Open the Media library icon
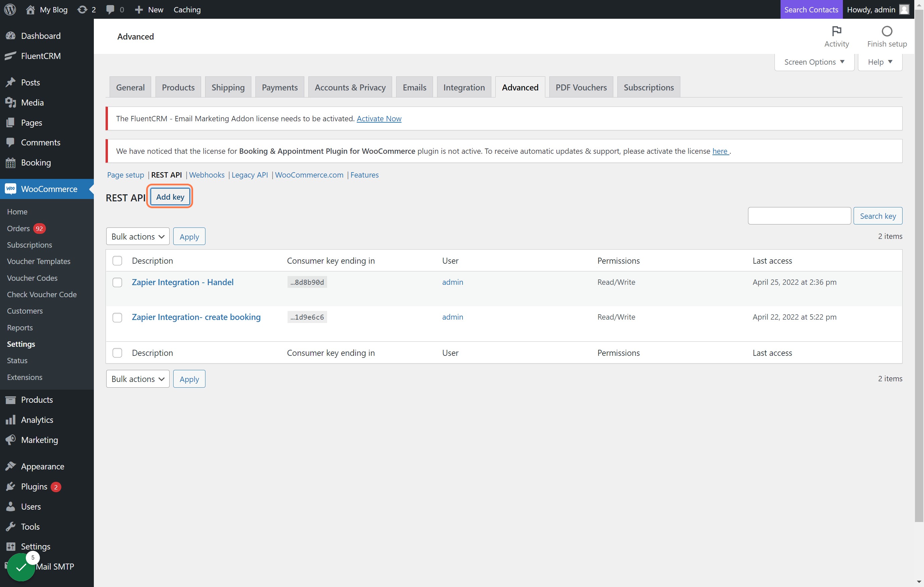 [11, 103]
